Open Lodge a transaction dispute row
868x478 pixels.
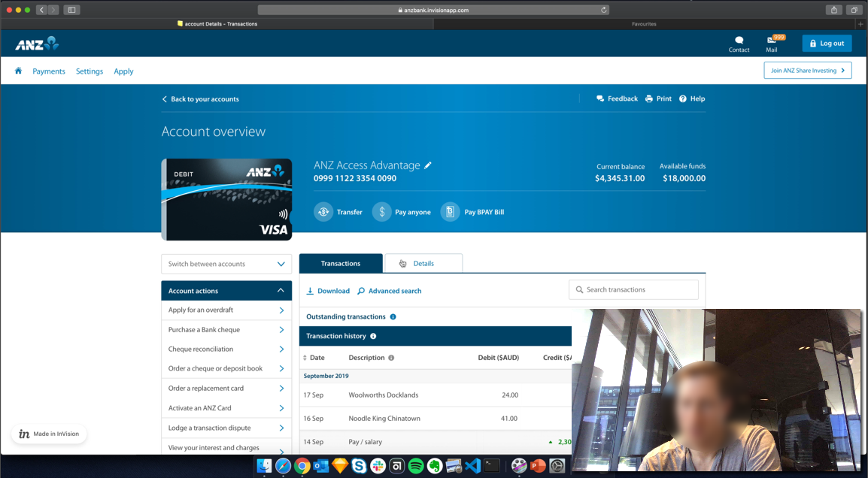[226, 428]
